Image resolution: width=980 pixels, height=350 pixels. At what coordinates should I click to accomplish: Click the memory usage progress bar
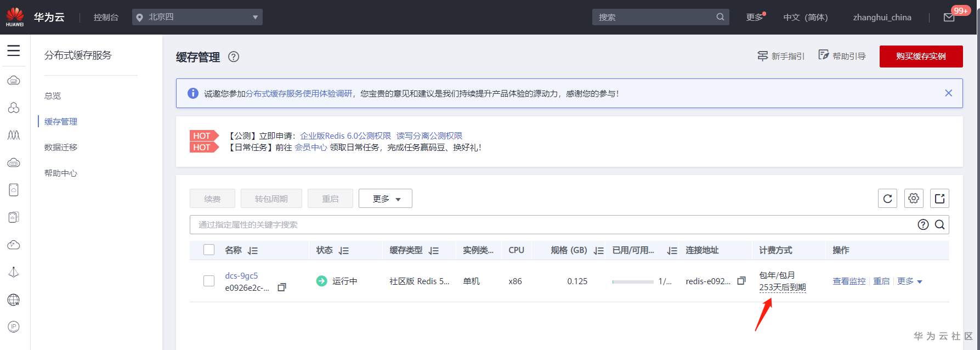pos(633,281)
